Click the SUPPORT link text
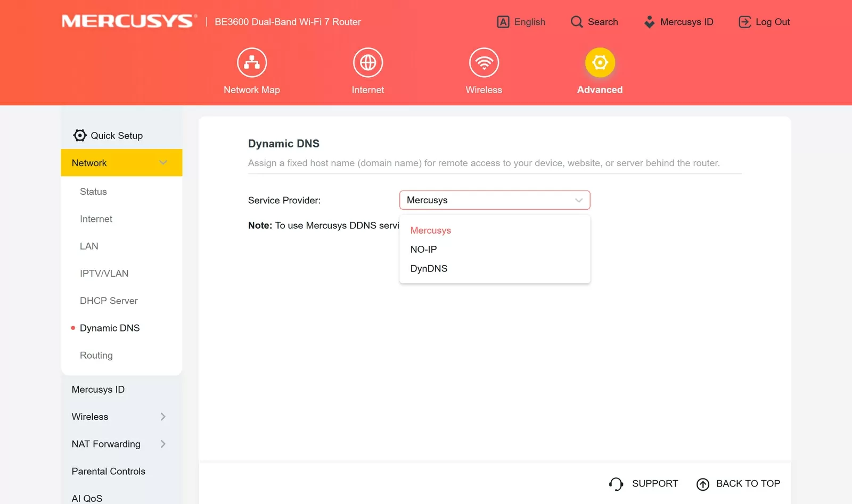852x504 pixels. click(655, 483)
